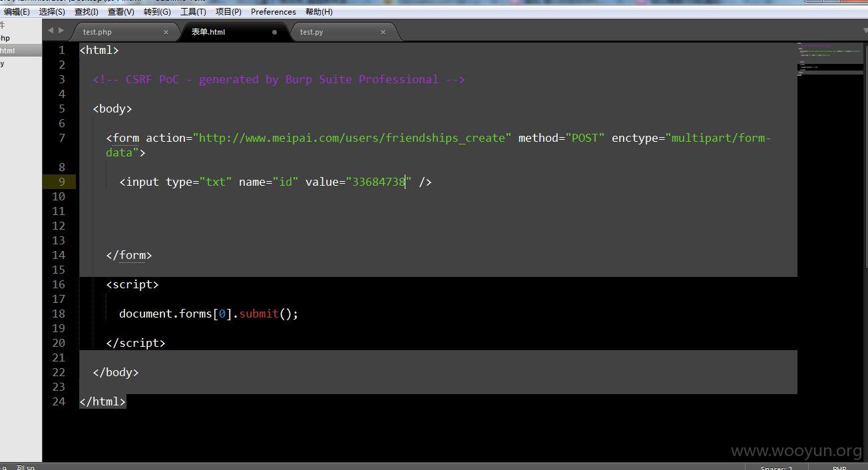868x470 pixels.
Task: Switch to the test.php tab
Action: (97, 32)
